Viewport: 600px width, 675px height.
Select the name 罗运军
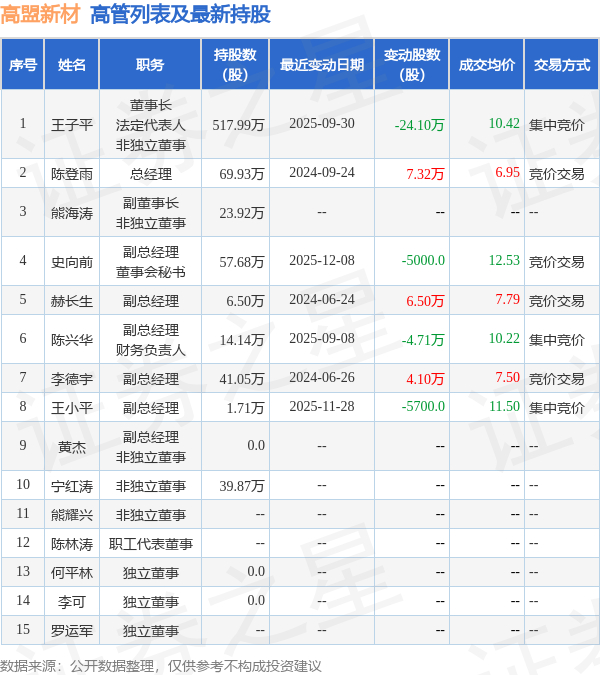[x=72, y=630]
